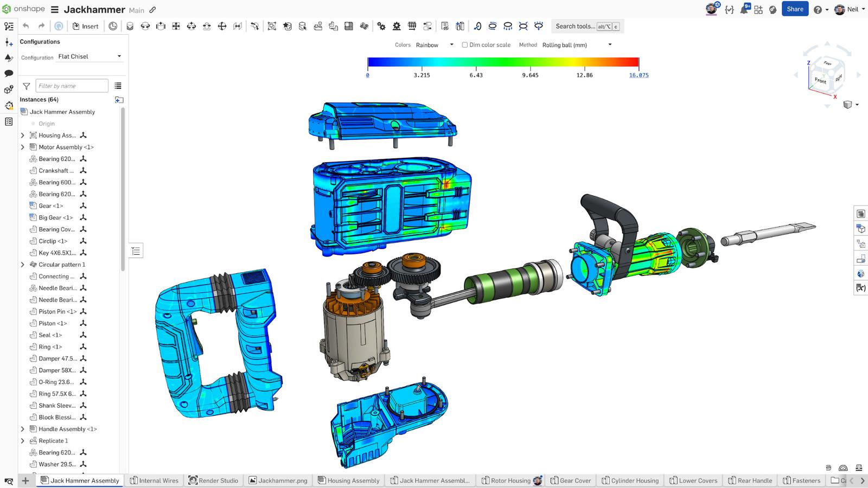Select the Gear relation tool icon
The height and width of the screenshot is (488, 868).
[381, 26]
